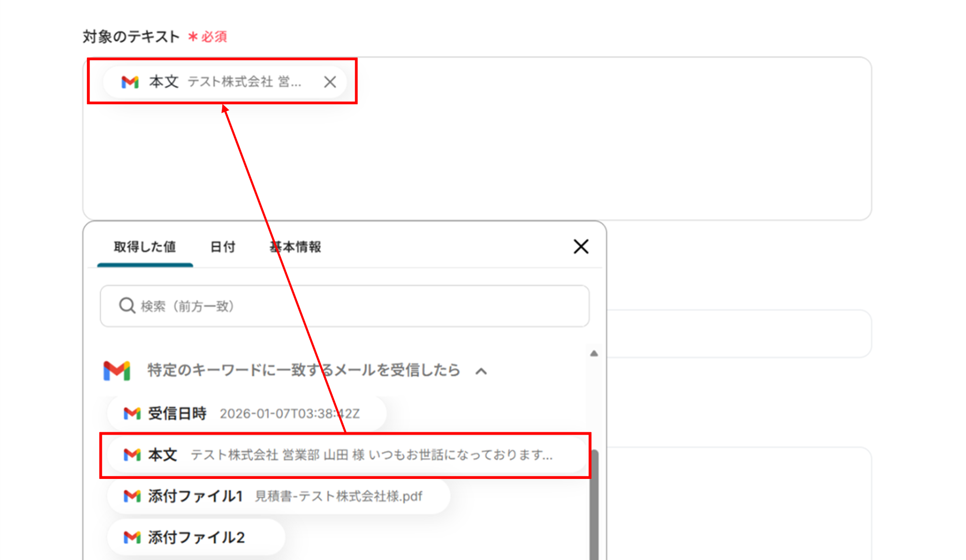Collapse the 特定のキーワードに一致するメール section chevron
This screenshot has height=560, width=966.
coord(481,371)
